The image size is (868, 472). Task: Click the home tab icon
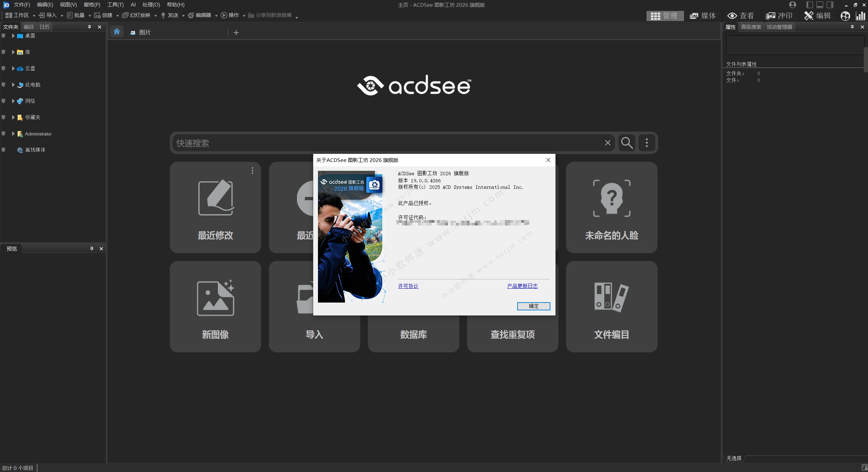coord(116,32)
